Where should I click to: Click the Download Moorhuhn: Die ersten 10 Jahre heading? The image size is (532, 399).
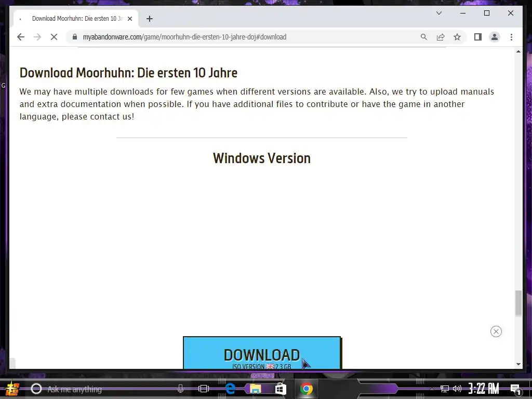pyautogui.click(x=129, y=73)
